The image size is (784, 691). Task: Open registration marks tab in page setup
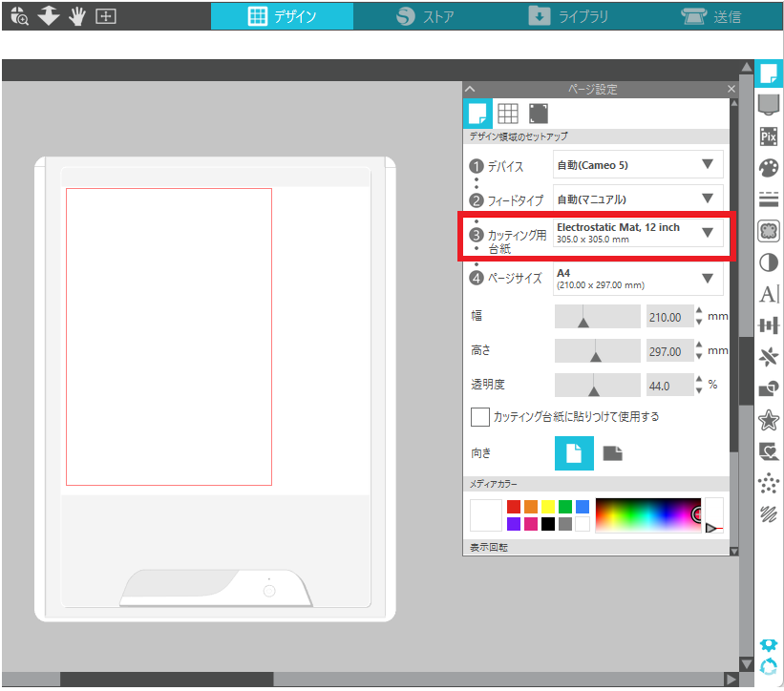click(x=538, y=114)
